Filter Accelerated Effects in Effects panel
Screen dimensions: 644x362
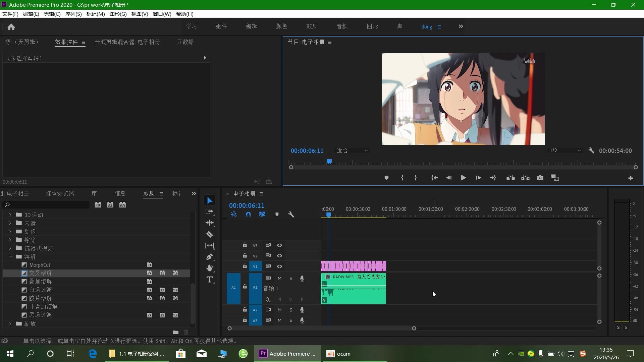click(98, 205)
